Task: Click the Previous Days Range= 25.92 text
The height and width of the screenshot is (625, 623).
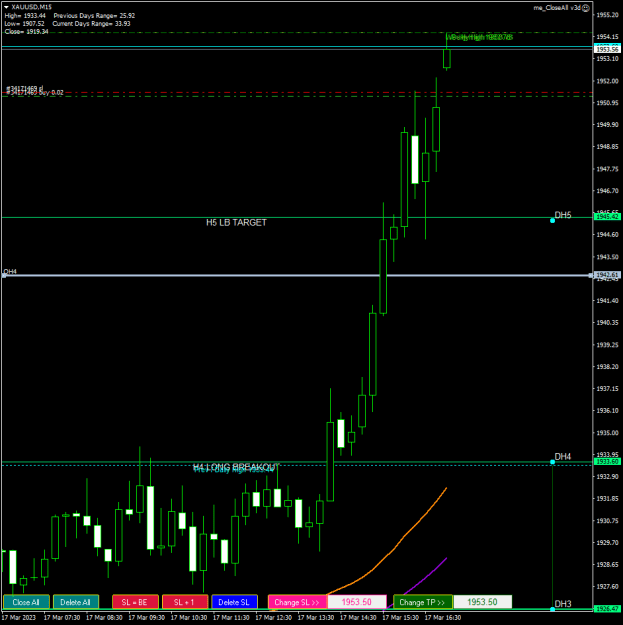Action: pos(94,16)
